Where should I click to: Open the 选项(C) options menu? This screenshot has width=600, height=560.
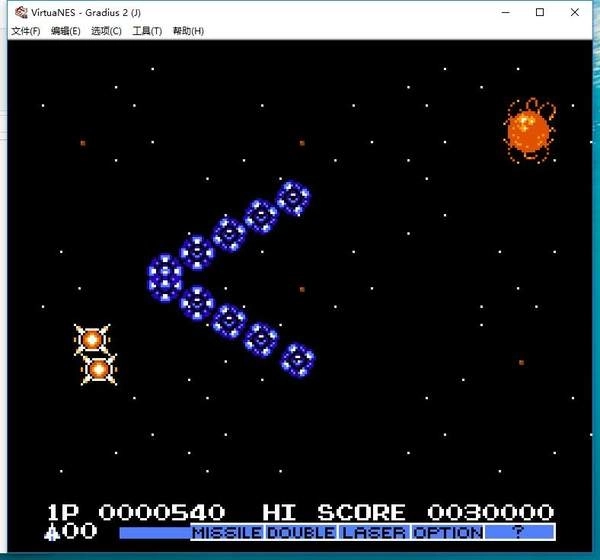click(x=106, y=31)
